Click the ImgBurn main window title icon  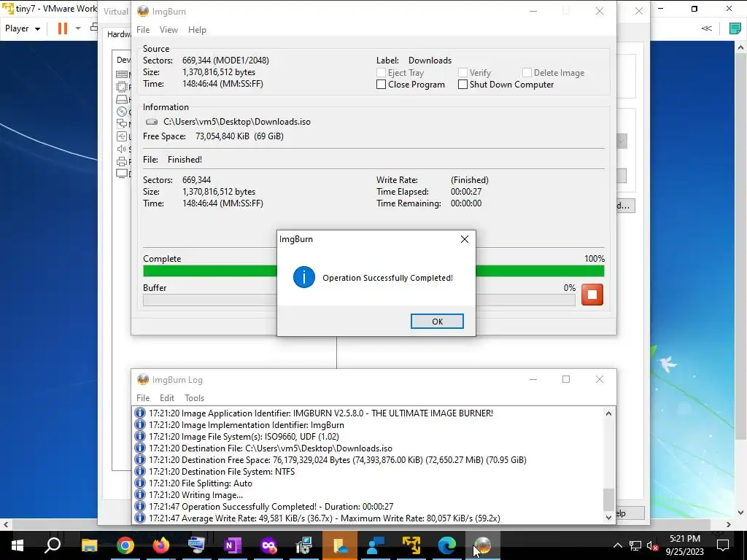143,12
